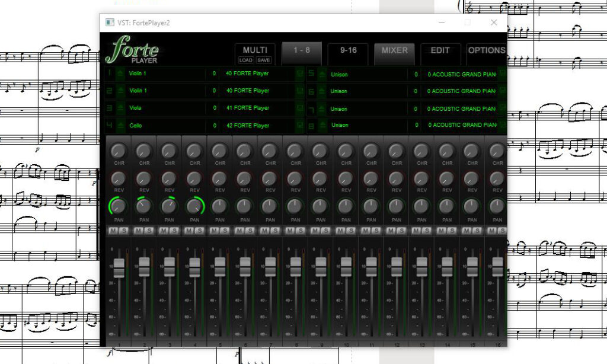Click the PAN knob on mixer strip 1
The image size is (607, 364).
pyautogui.click(x=119, y=206)
